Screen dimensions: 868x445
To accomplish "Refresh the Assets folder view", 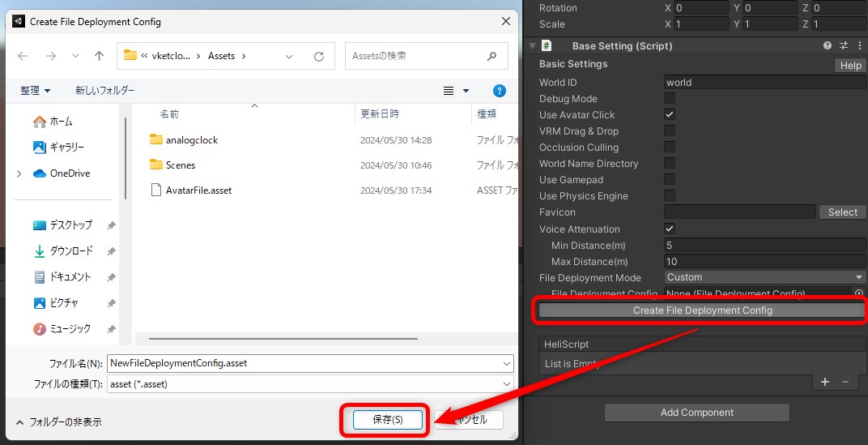I will pyautogui.click(x=319, y=56).
